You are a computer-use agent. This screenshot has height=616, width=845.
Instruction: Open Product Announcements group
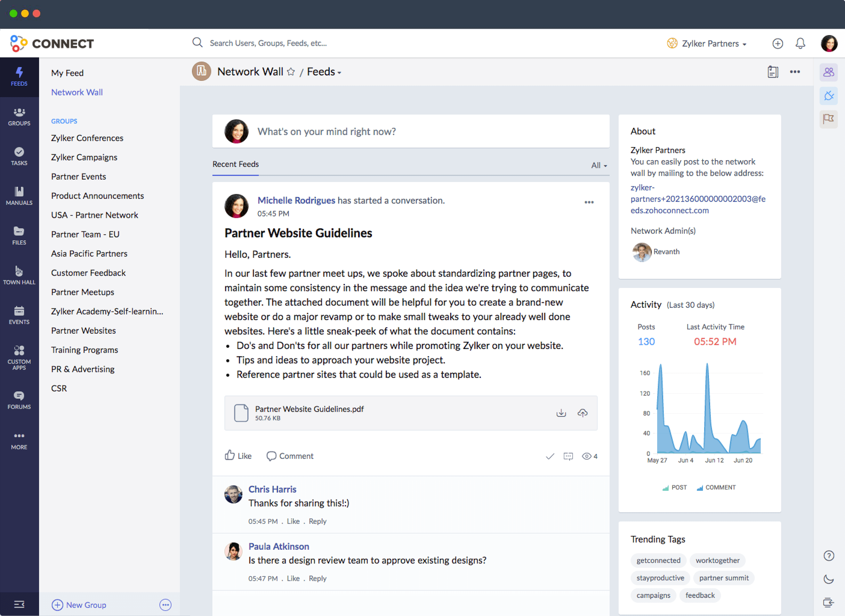(x=97, y=196)
